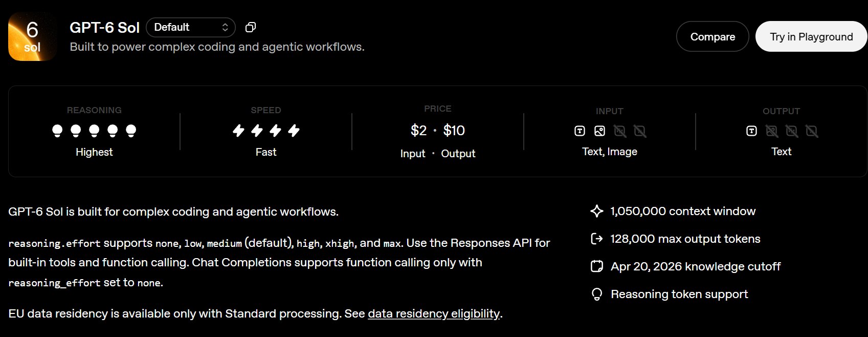Screen dimensions: 868x337
Task: Click the max output tokens arrow icon
Action: (596, 239)
